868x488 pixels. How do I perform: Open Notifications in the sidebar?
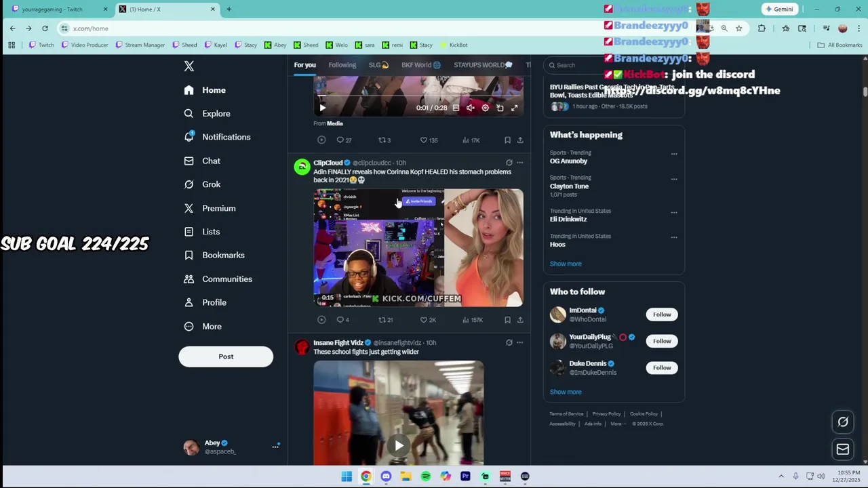[x=217, y=137]
